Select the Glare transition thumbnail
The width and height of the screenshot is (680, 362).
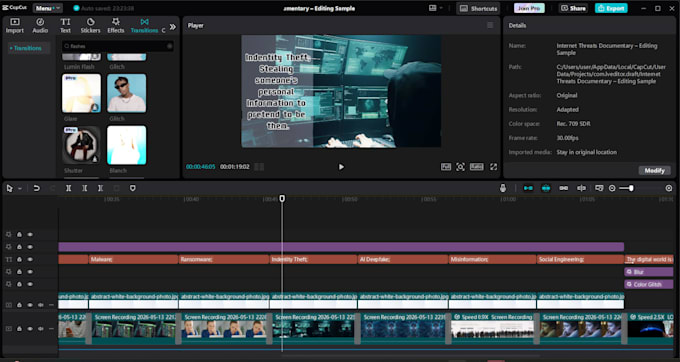coord(81,93)
